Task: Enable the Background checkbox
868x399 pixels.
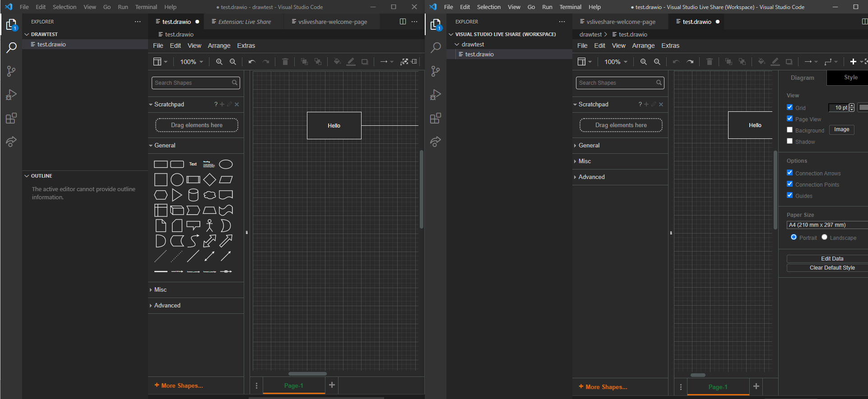Action: (x=790, y=130)
